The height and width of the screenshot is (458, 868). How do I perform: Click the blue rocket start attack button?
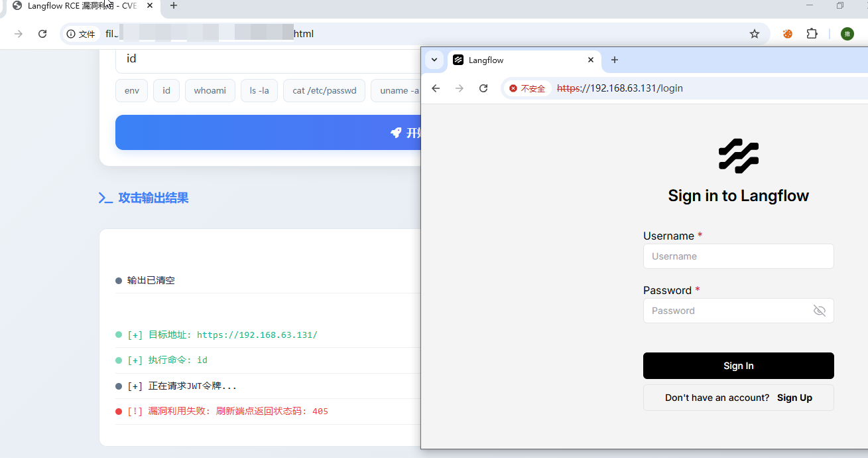coord(268,132)
